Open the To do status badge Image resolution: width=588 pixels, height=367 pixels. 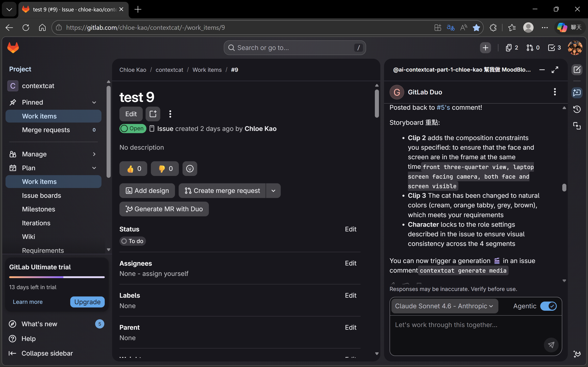click(133, 241)
